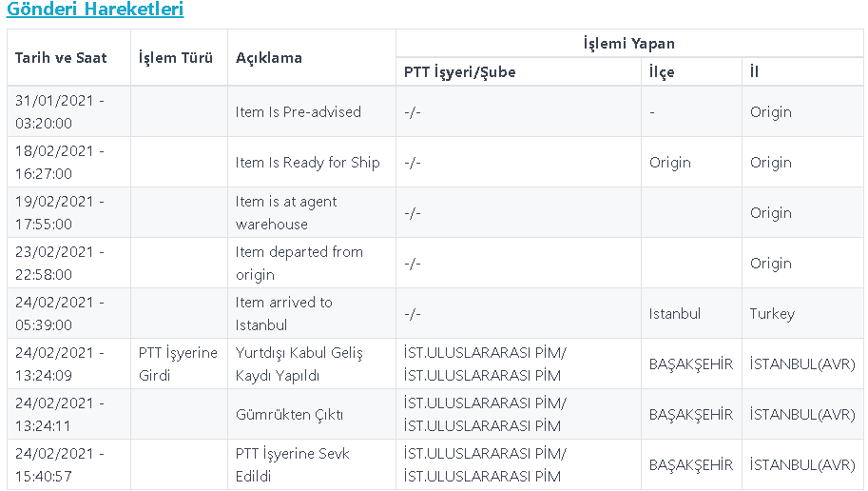Click the İşlemi Yapan header cell

point(629,43)
